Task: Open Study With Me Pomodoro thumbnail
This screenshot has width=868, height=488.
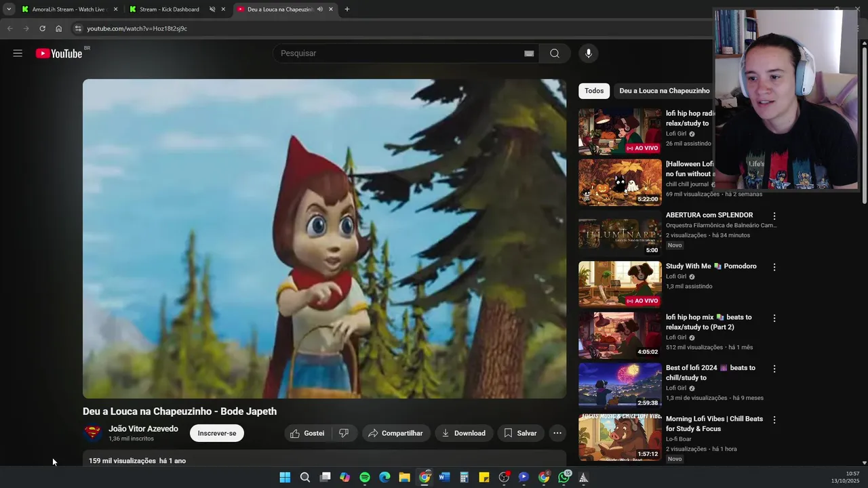Action: click(x=620, y=284)
